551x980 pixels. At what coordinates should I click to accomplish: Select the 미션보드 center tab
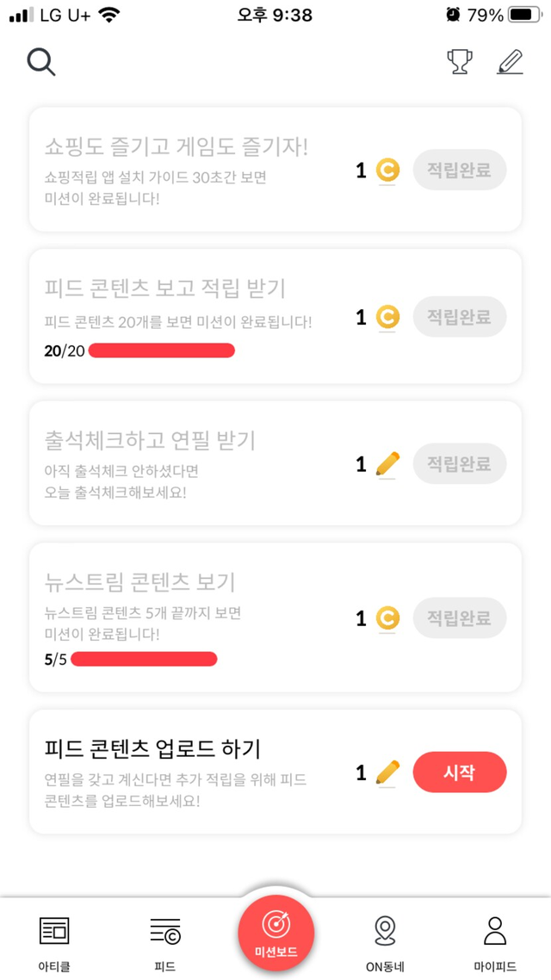[276, 933]
